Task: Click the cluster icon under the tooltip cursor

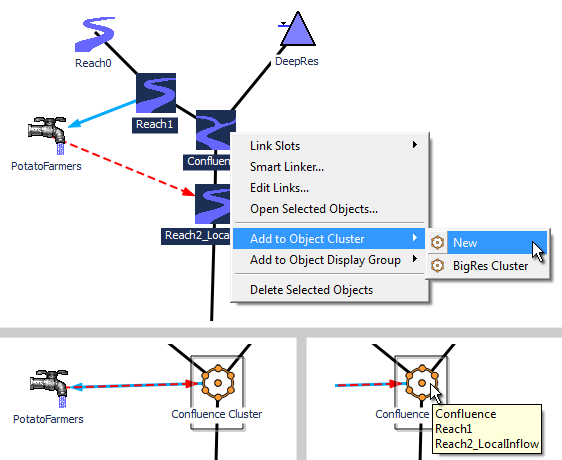Action: point(422,383)
